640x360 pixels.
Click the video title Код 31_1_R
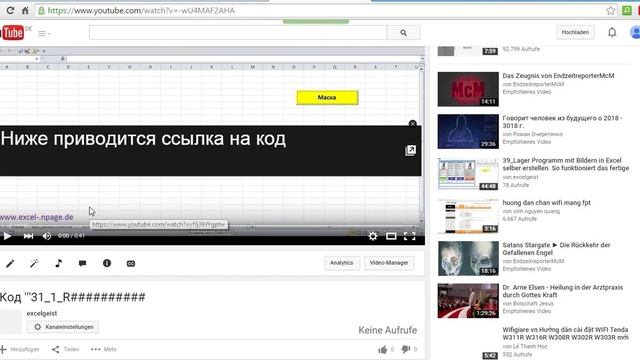[x=73, y=297]
